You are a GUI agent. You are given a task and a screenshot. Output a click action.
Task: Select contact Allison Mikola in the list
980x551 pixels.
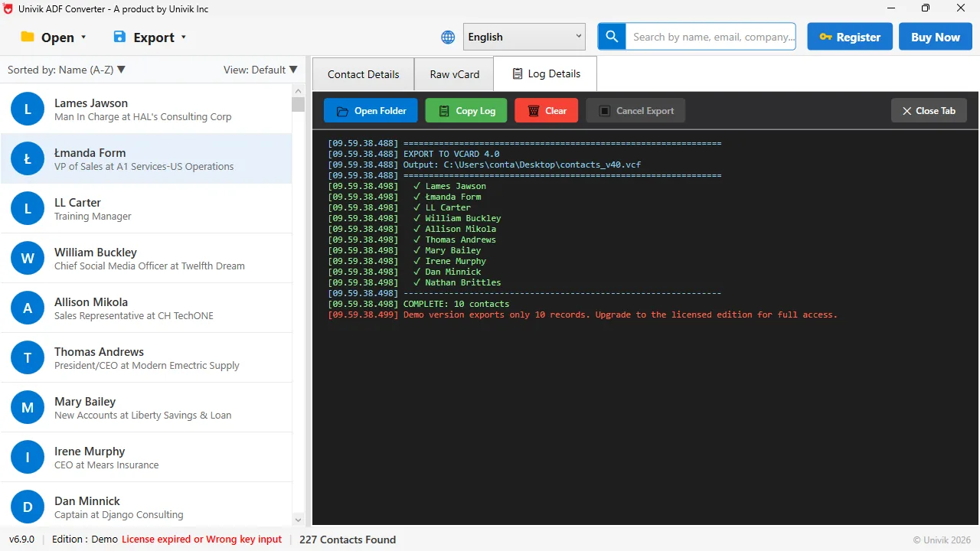point(145,308)
